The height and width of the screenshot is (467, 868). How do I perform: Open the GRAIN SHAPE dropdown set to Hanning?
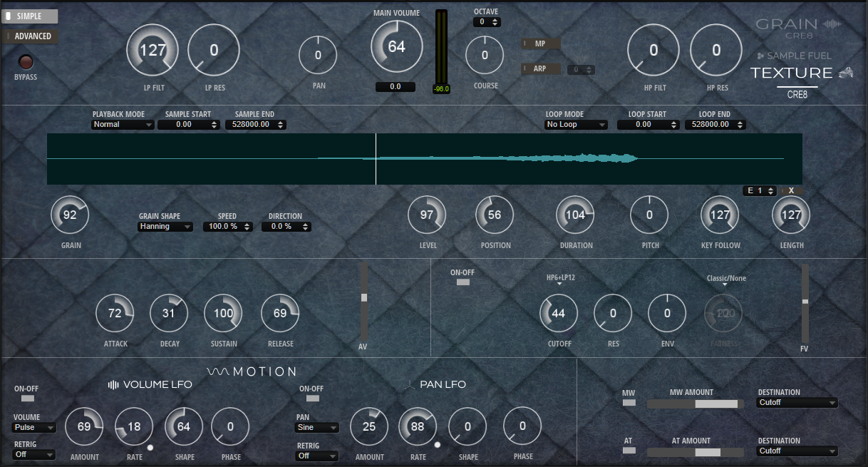pyautogui.click(x=165, y=226)
